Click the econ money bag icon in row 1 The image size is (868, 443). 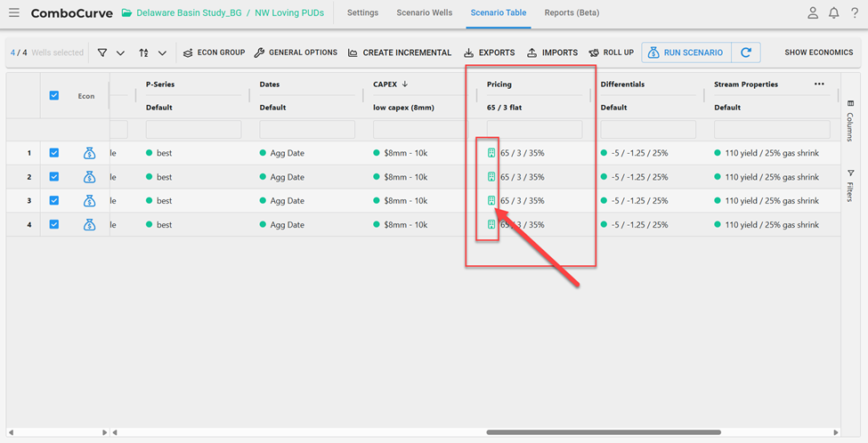[x=89, y=153]
